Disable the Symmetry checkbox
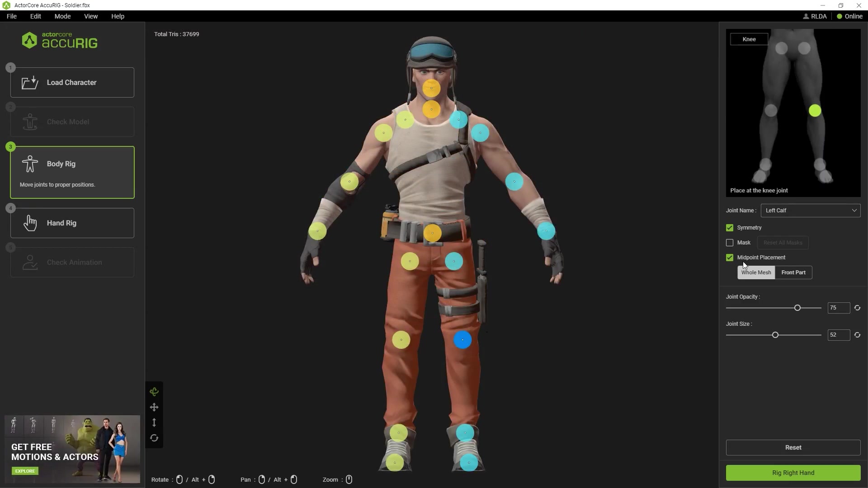This screenshot has width=868, height=488. tap(730, 228)
